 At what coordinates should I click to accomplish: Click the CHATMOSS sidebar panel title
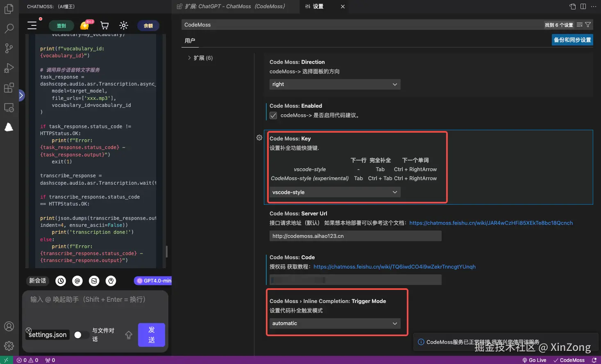[x=51, y=7]
